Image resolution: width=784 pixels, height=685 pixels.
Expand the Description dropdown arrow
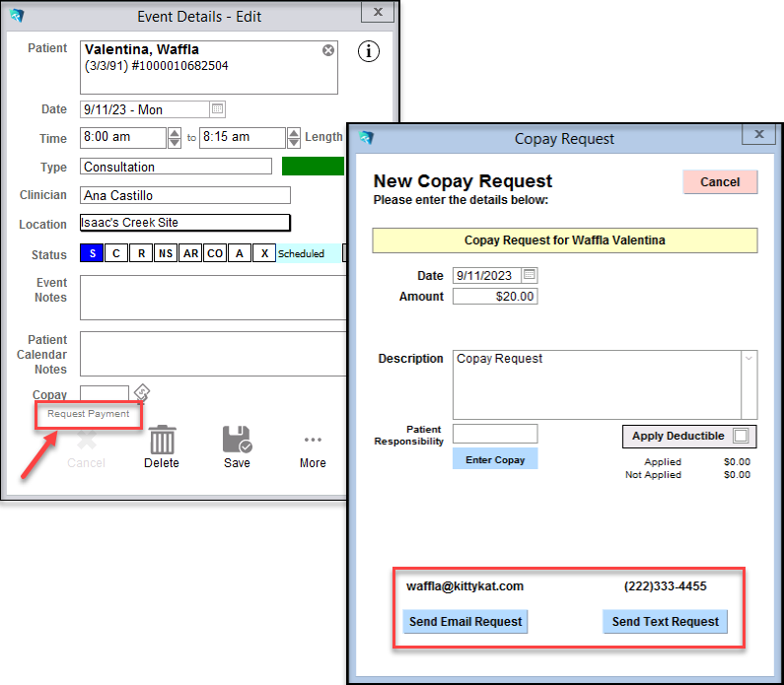pyautogui.click(x=748, y=358)
